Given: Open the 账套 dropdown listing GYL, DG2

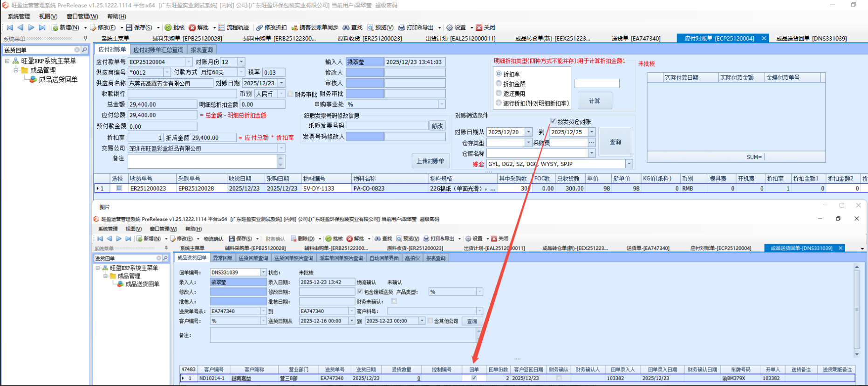Looking at the screenshot, I should point(629,164).
